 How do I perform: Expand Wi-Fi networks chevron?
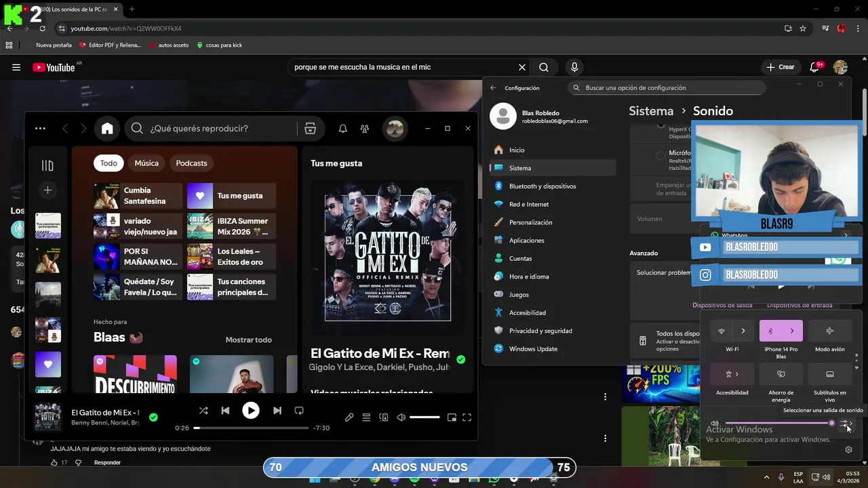743,331
